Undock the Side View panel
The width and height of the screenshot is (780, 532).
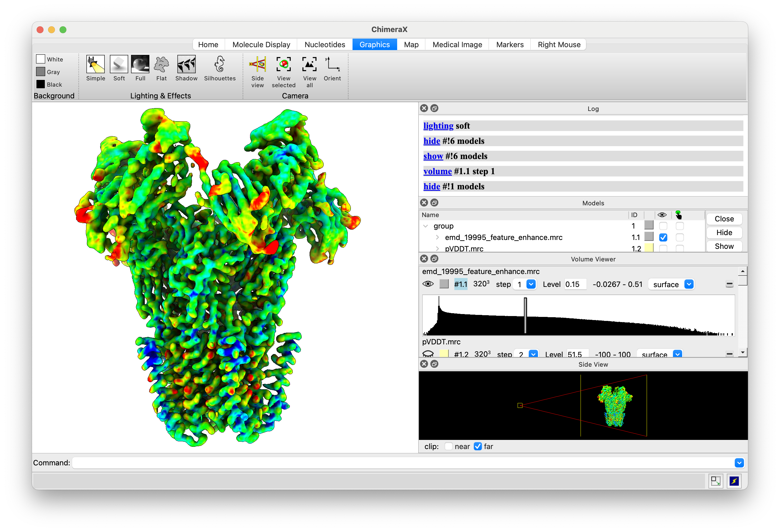click(434, 364)
